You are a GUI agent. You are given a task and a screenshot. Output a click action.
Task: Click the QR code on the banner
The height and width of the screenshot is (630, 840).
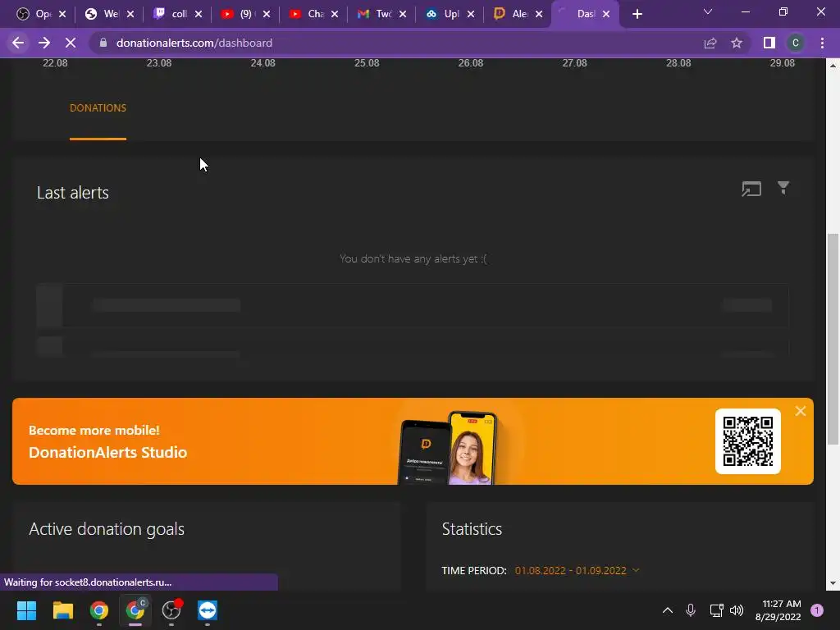[x=748, y=441]
